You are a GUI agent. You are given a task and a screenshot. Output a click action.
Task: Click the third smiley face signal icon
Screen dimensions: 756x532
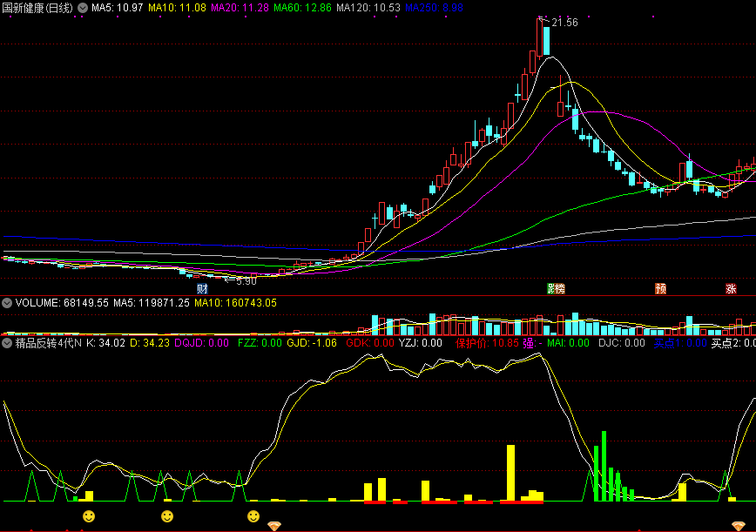pyautogui.click(x=253, y=516)
